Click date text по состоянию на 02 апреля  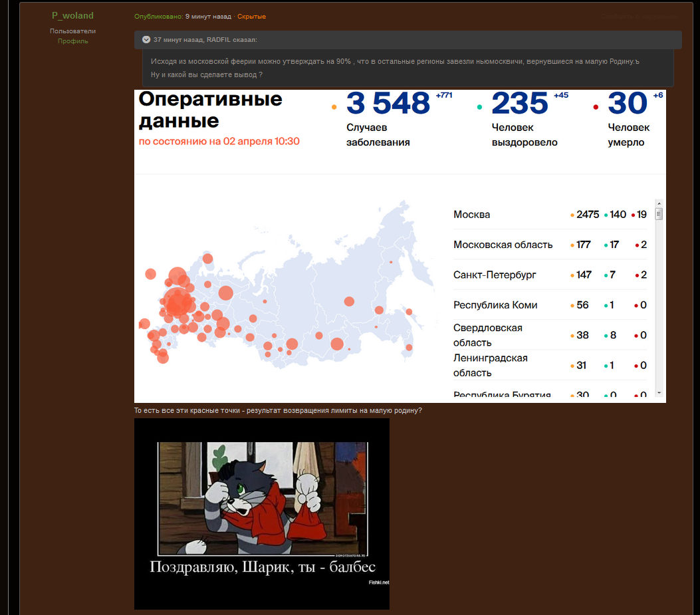[219, 142]
